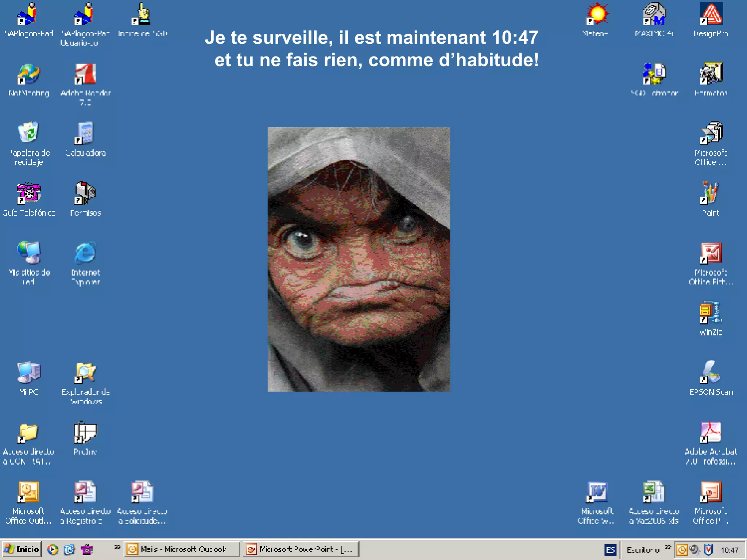Launch Windows Media Player from quick launch
The width and height of the screenshot is (747, 560).
52,549
